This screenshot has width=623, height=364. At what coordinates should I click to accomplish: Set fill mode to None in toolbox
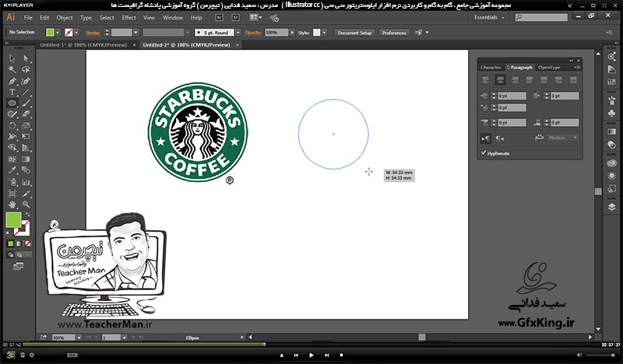[28, 243]
